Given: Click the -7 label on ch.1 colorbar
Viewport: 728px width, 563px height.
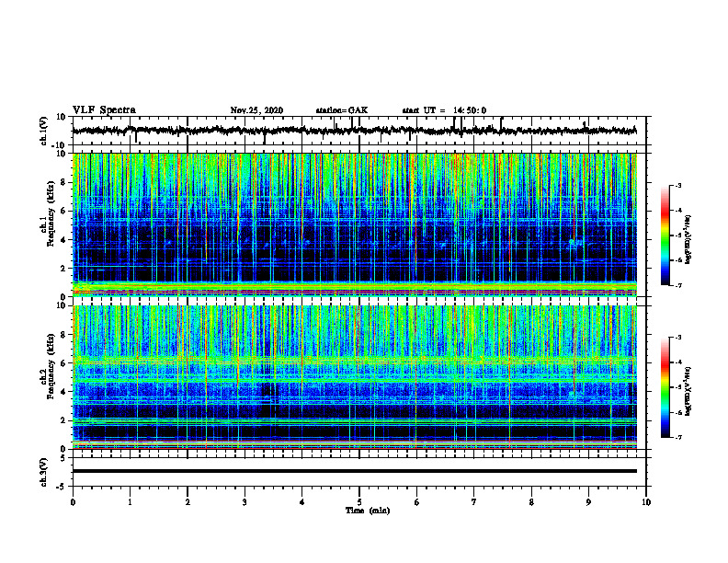Looking at the screenshot, I should pyautogui.click(x=677, y=285).
